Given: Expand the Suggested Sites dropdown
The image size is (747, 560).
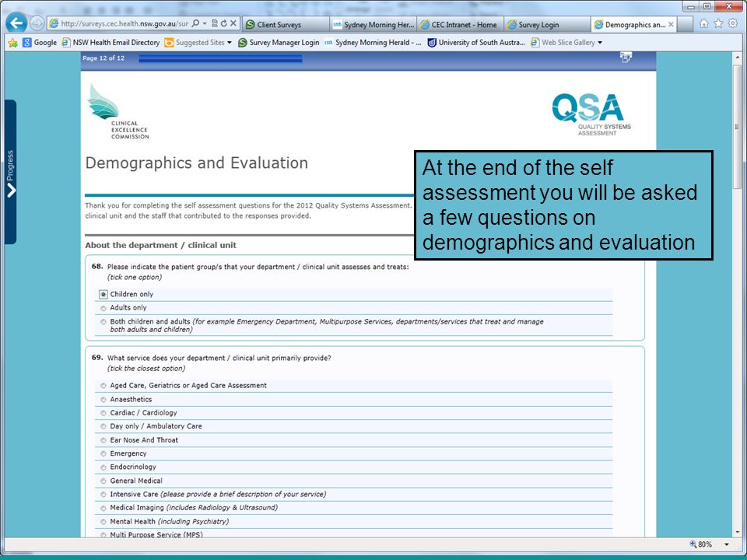Looking at the screenshot, I should tap(230, 42).
